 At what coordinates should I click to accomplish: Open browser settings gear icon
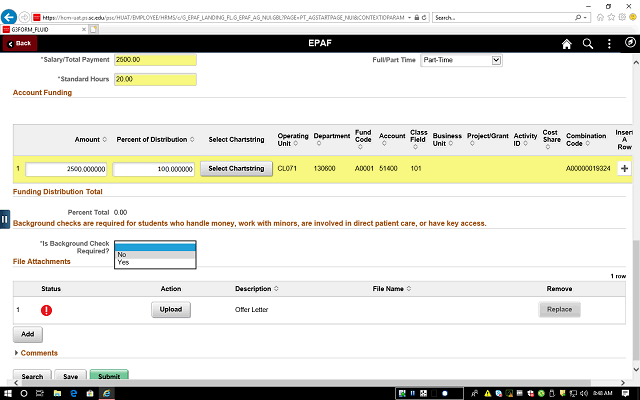point(622,17)
